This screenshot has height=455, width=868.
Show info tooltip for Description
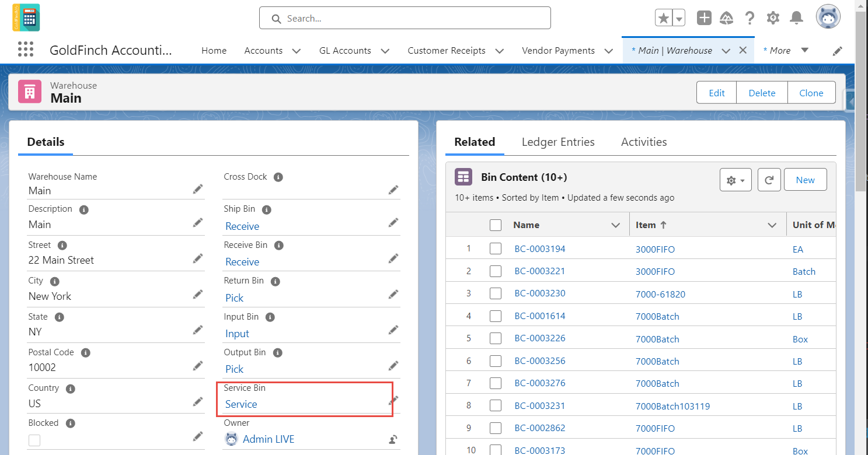click(x=83, y=209)
